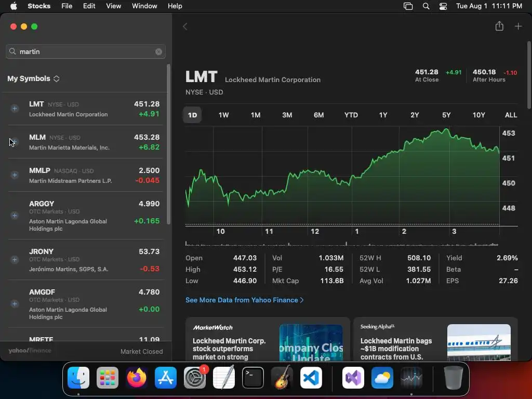
Task: Open Control Center in menu bar
Action: [x=443, y=6]
